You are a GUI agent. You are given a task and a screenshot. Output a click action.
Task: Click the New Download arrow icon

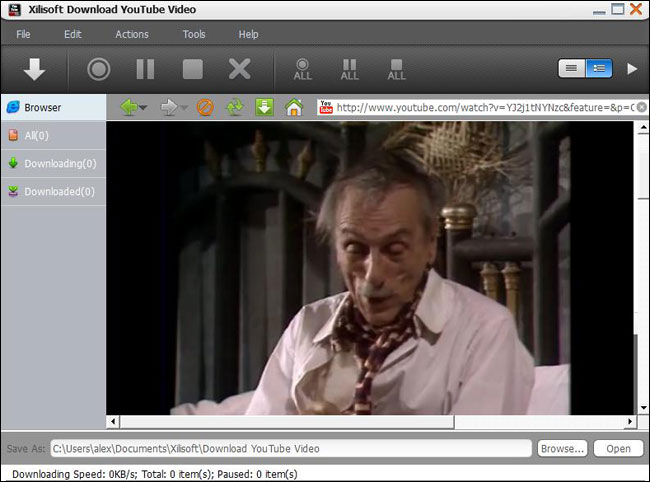tap(35, 70)
